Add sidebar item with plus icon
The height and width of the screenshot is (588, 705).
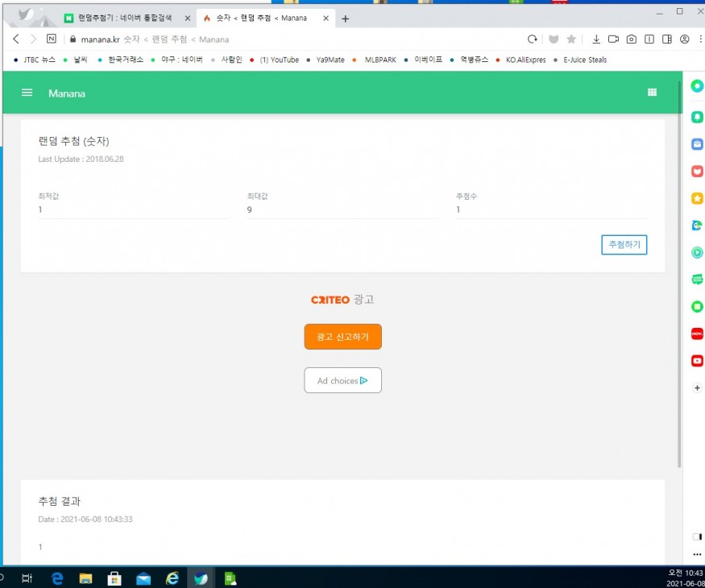click(697, 387)
